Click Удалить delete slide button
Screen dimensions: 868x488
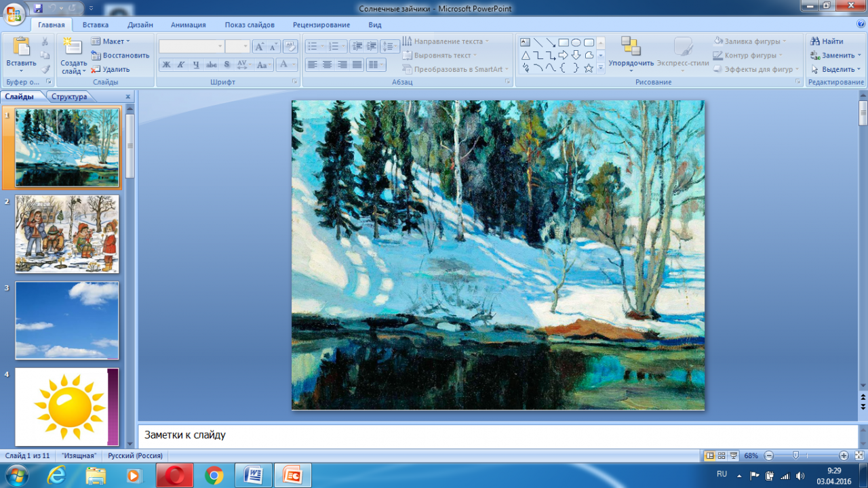tap(110, 69)
